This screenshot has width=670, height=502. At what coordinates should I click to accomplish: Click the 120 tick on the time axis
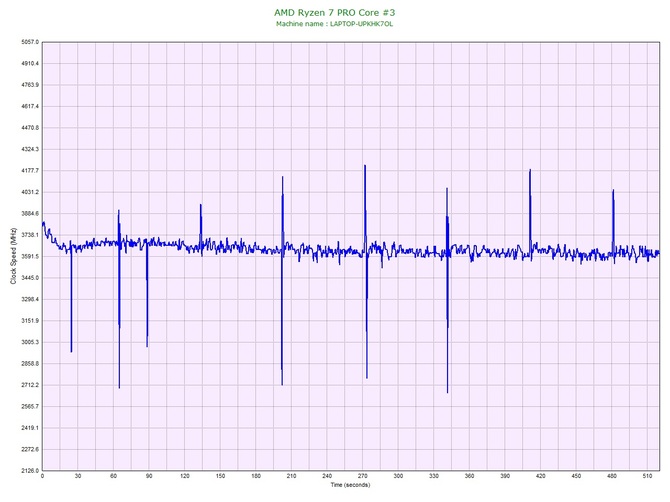pyautogui.click(x=185, y=476)
